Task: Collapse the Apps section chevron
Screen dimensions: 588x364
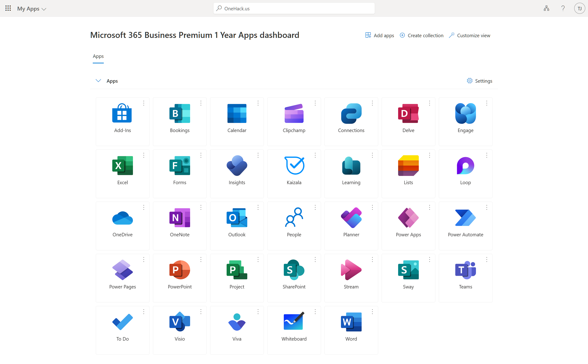Action: (98, 81)
